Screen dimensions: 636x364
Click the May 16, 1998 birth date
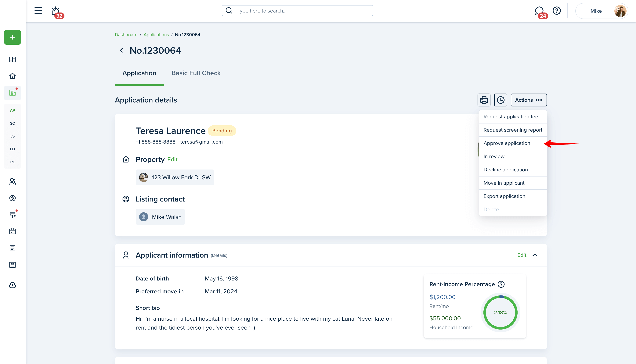221,279
